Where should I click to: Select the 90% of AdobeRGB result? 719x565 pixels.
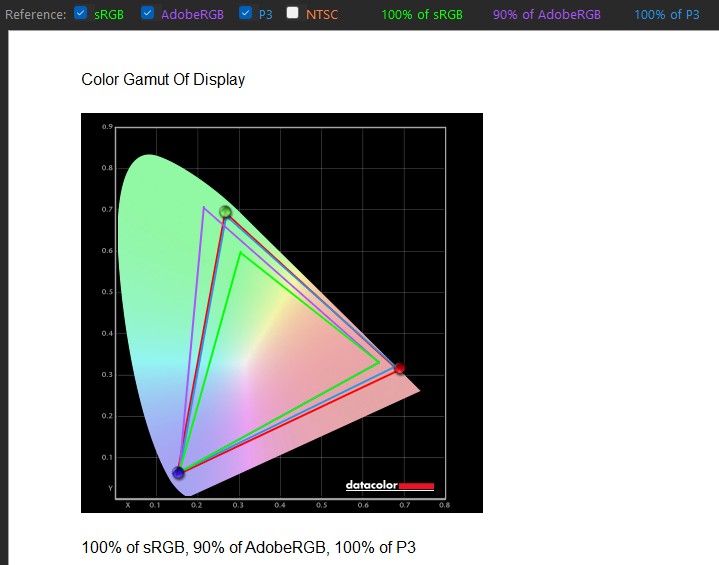point(547,15)
